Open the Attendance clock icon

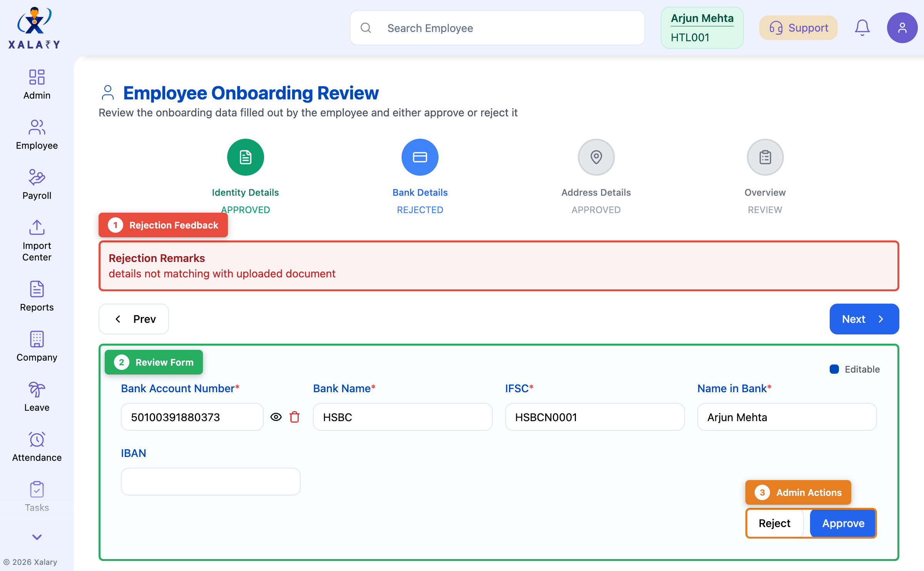pyautogui.click(x=37, y=440)
